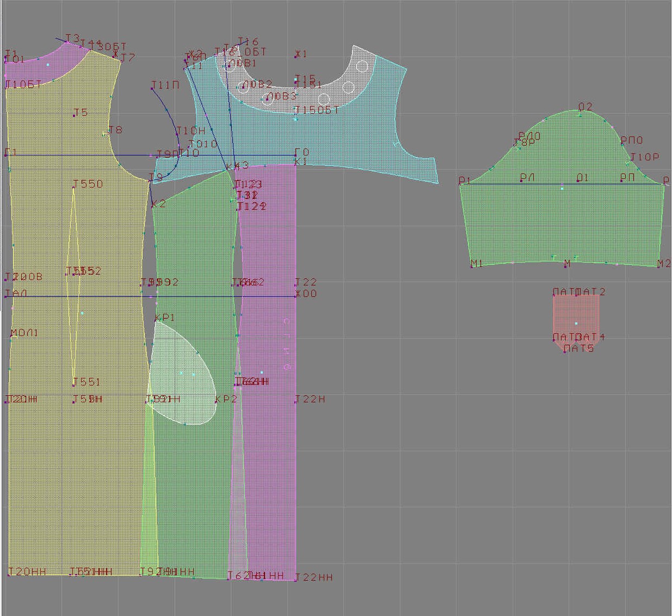Click point К2 below the armhole

(152, 207)
